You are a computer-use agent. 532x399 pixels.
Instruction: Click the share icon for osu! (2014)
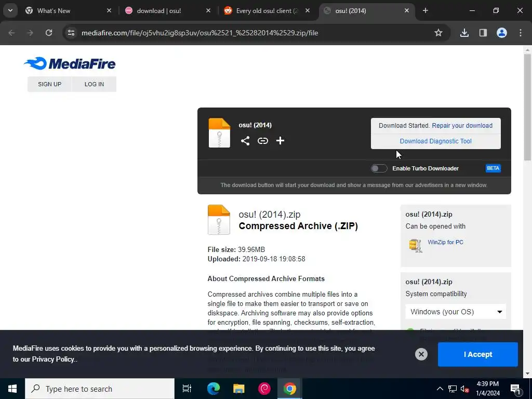click(x=245, y=140)
